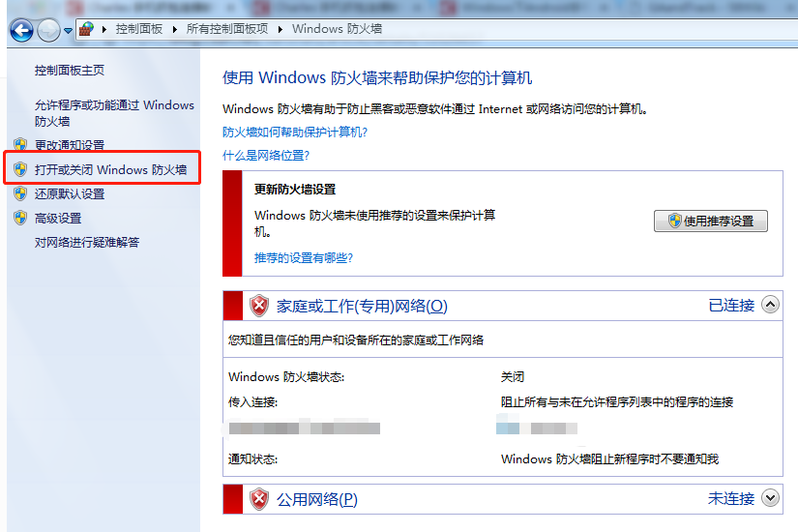Click the greyed forward navigation arrow
Screen dimensions: 798x532
49,31
